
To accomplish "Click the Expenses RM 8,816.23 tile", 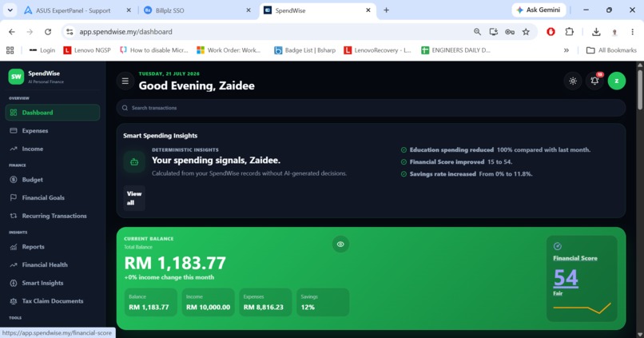I will tap(265, 302).
